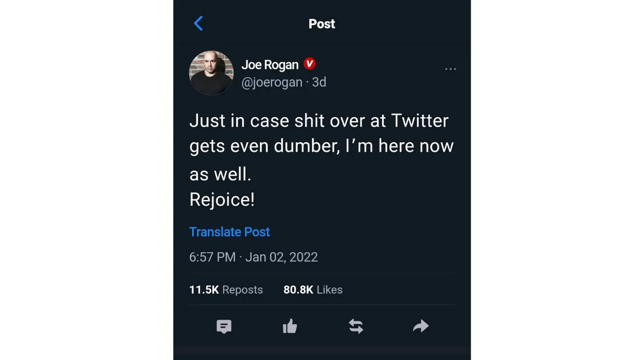Go back using the blue chevron arrow
644x360 pixels.
pos(198,23)
